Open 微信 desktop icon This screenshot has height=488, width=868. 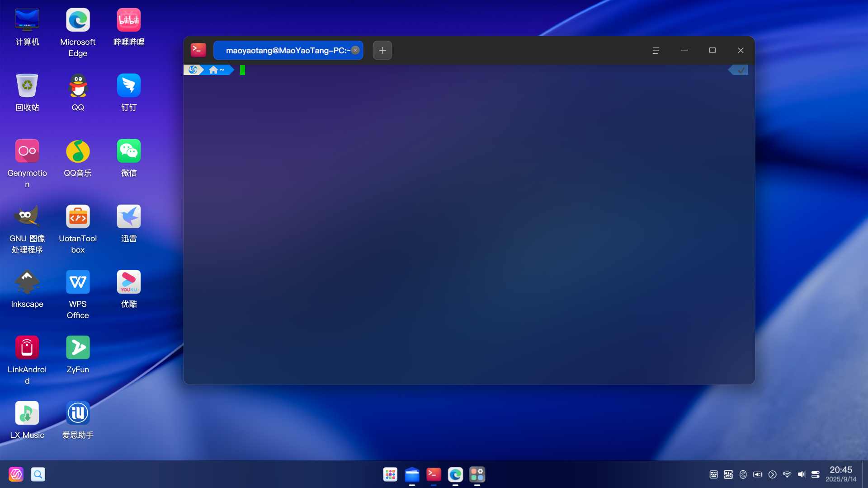129,158
